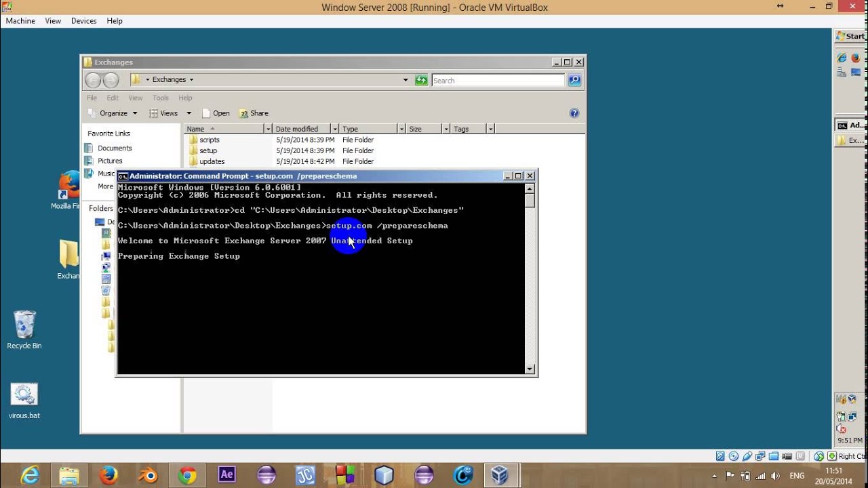Launch Firefox from host taskbar
868x488 pixels.
(108, 475)
